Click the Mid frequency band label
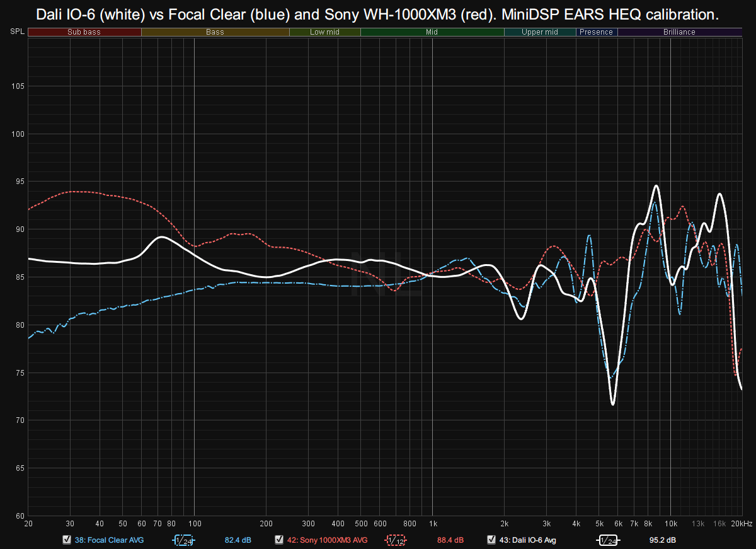Screen dimensions: 756x549 432,32
